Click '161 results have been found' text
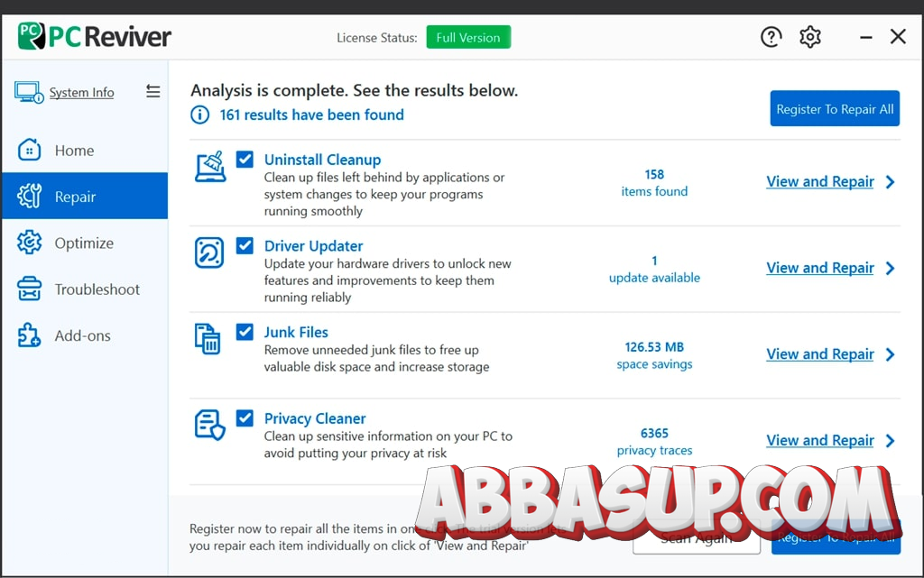 click(311, 115)
